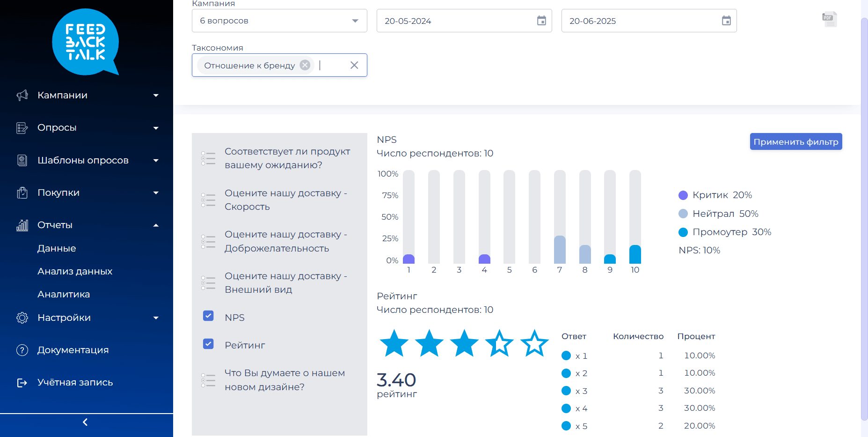Remove the 'Отношение к бренду' taxonomy tag
Viewport: 868px width, 437px height.
305,65
